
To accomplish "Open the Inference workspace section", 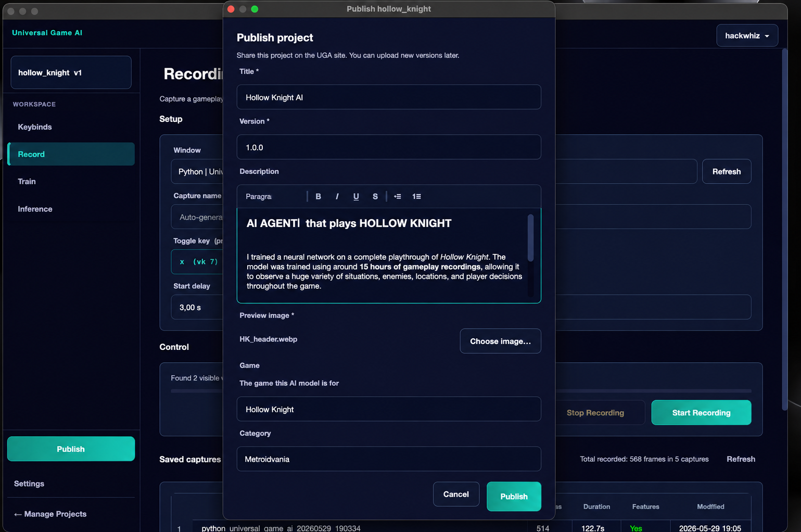I will pos(71,209).
